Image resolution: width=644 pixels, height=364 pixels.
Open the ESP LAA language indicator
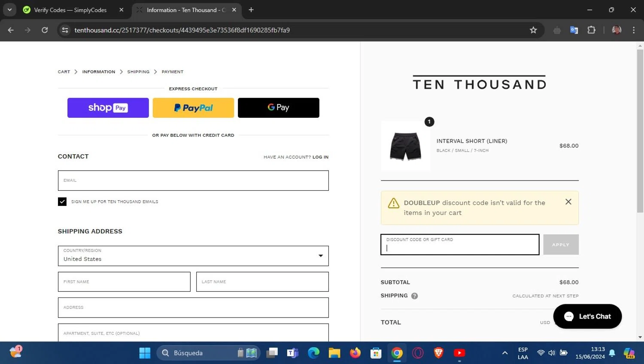coord(523,353)
